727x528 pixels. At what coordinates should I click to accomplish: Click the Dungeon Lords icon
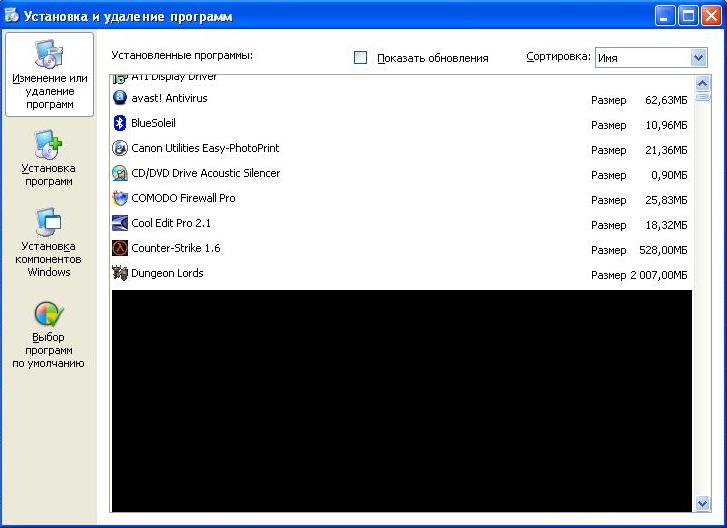120,273
